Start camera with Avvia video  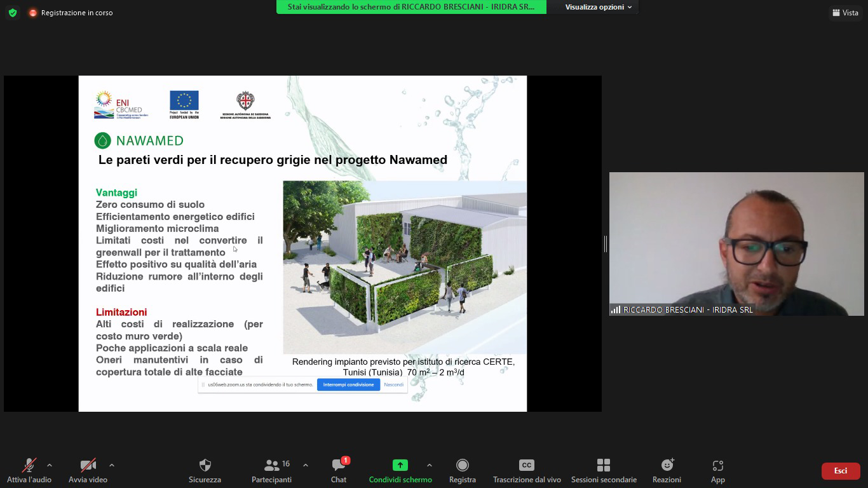click(88, 471)
